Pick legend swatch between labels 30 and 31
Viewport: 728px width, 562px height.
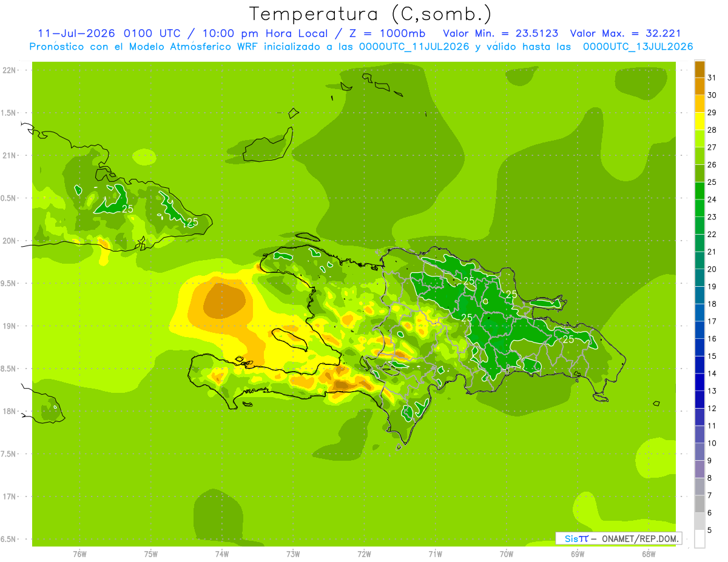(699, 87)
